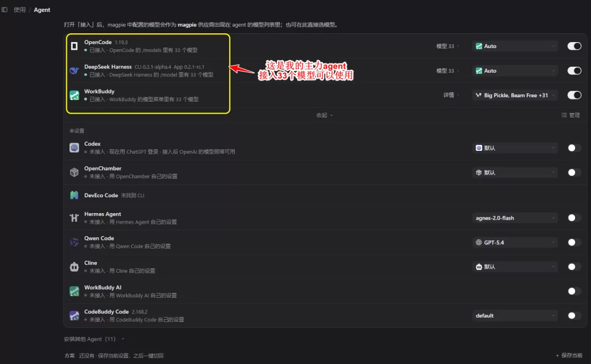
Task: Open the GPT-5.4 dropdown for Qwen Code
Action: pos(515,243)
